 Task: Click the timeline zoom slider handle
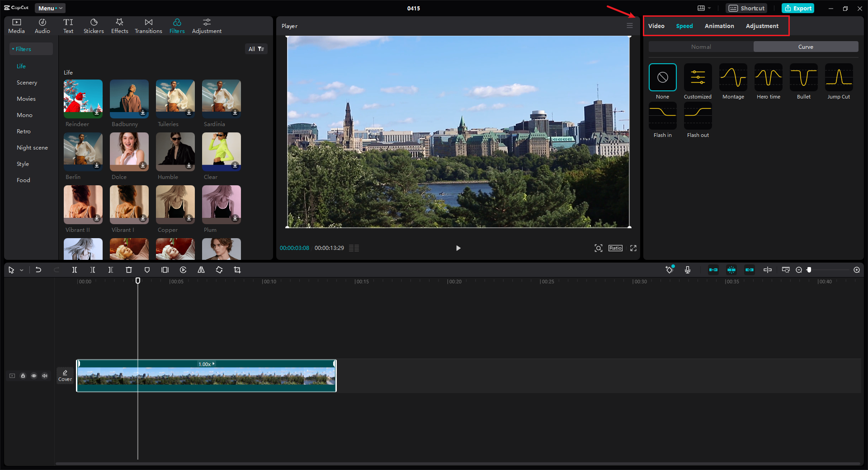click(x=809, y=270)
